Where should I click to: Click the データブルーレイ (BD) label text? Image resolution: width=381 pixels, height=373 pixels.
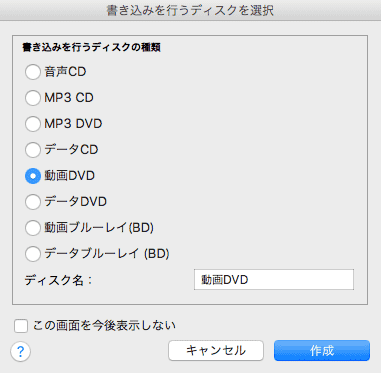pyautogui.click(x=107, y=254)
